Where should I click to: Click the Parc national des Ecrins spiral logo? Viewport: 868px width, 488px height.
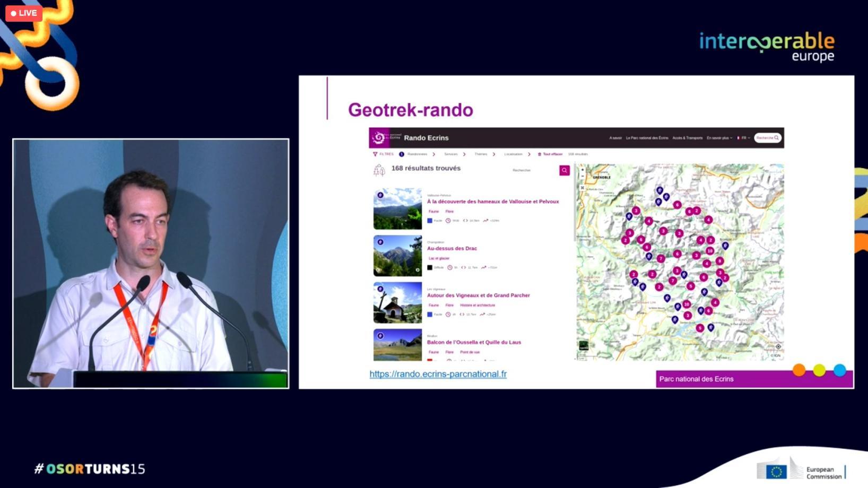[379, 138]
